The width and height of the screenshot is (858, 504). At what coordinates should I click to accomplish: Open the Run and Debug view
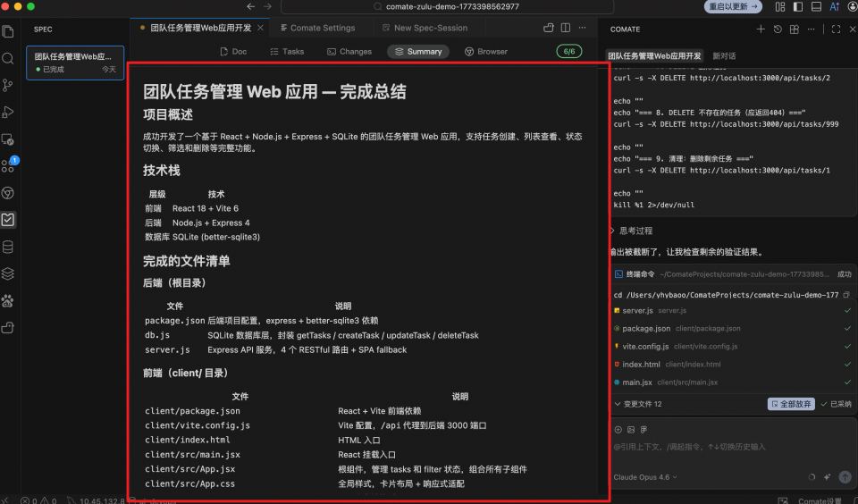point(8,113)
